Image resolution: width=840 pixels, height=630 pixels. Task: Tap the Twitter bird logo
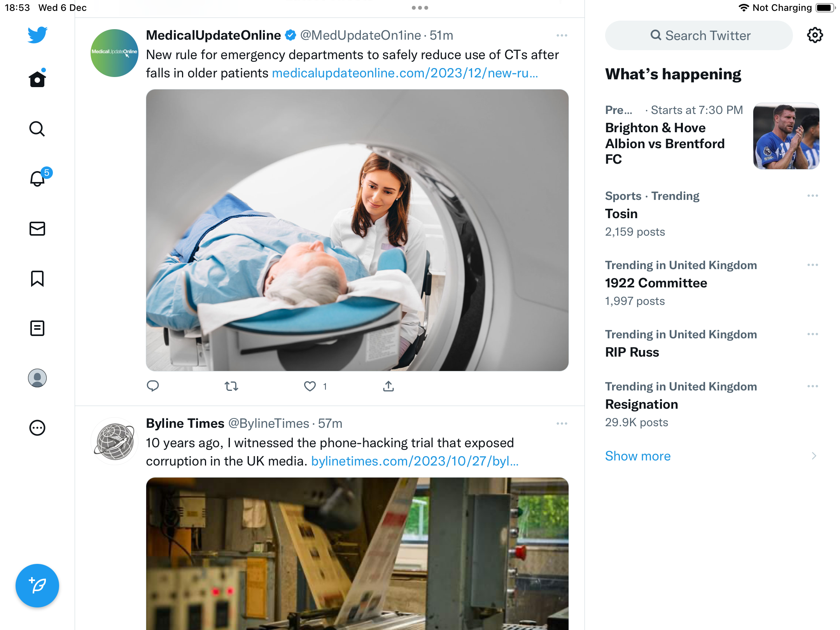click(x=37, y=35)
